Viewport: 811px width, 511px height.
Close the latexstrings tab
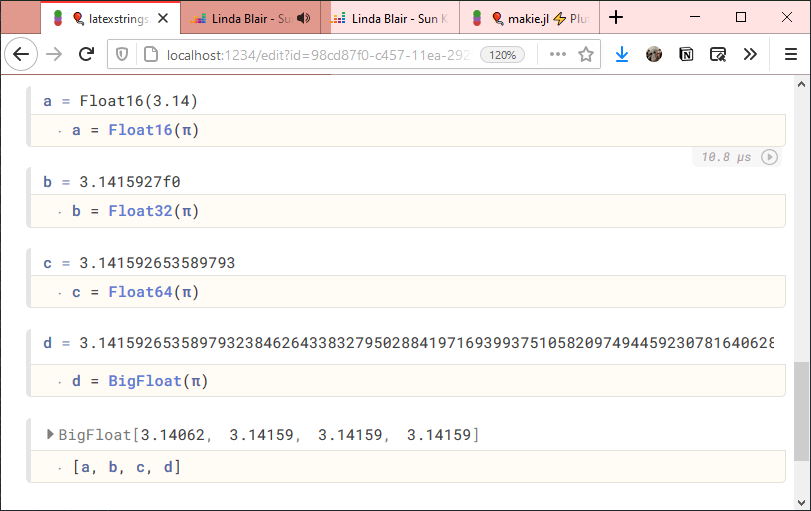pos(163,18)
